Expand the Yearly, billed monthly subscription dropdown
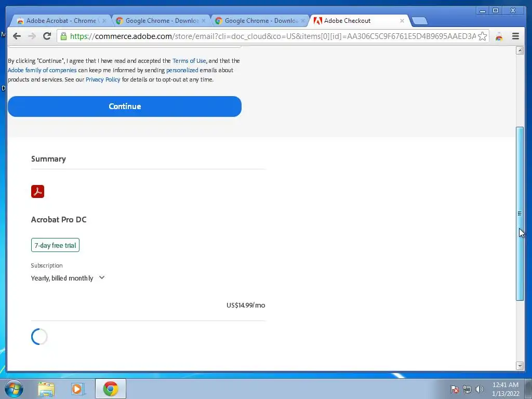This screenshot has width=532, height=399. pos(68,278)
